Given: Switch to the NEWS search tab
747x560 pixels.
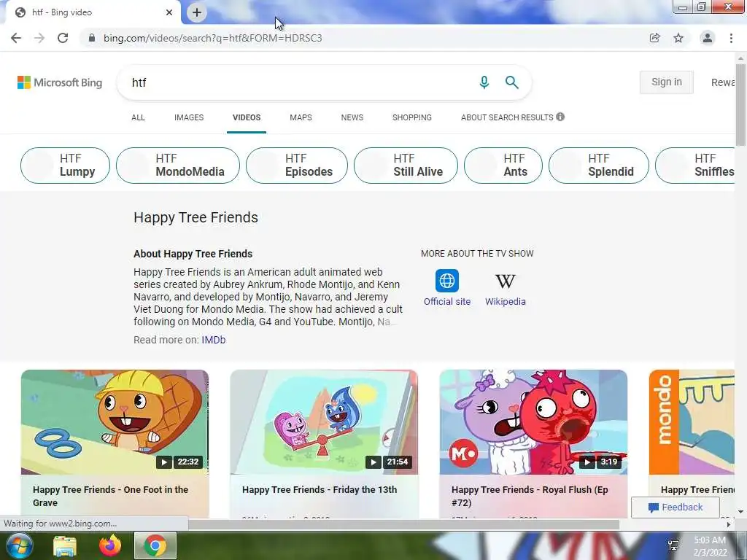Looking at the screenshot, I should point(352,117).
